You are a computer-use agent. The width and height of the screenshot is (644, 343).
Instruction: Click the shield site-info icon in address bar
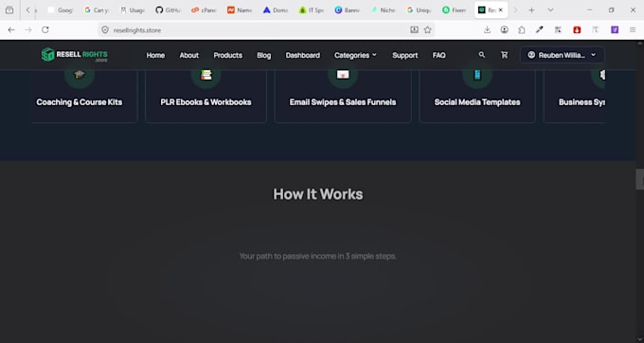(x=105, y=30)
